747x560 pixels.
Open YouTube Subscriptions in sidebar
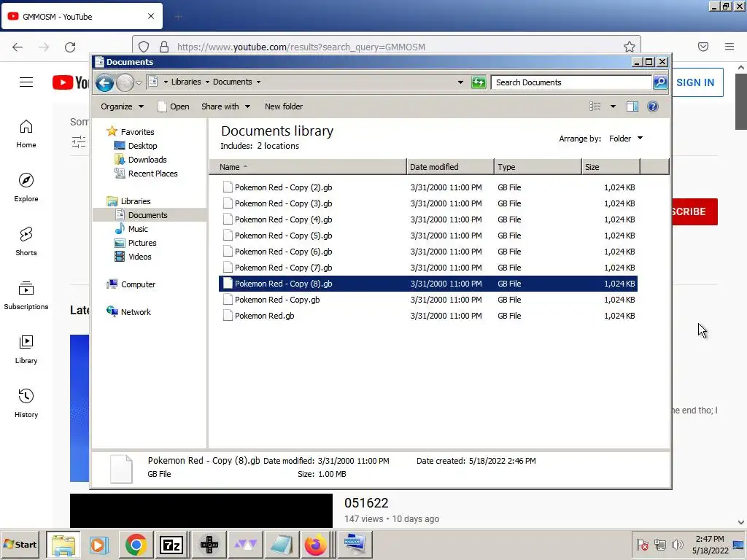[x=26, y=295]
